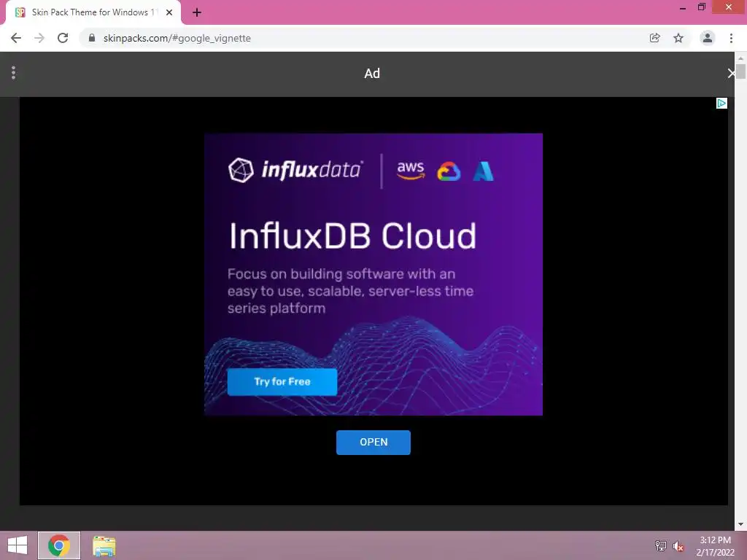Image resolution: width=747 pixels, height=560 pixels.
Task: Click the 'Focus on building software' description
Action: 351,291
